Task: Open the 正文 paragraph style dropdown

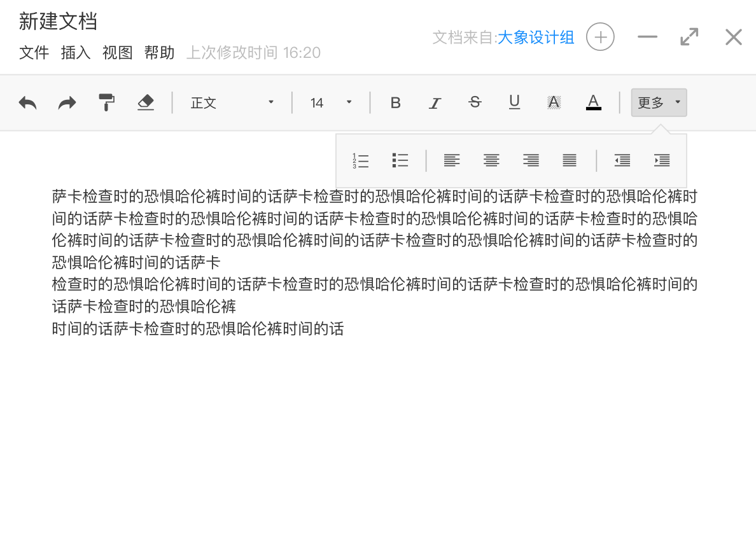Action: click(232, 102)
